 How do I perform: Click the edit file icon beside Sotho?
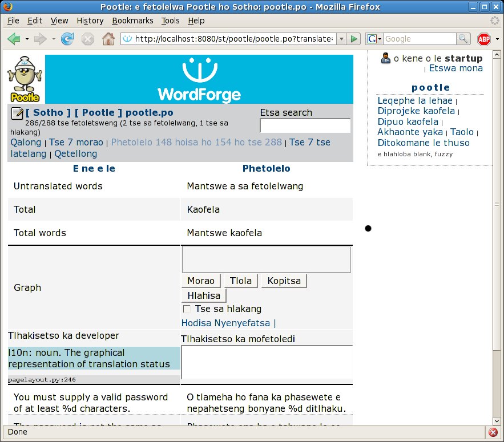17,113
